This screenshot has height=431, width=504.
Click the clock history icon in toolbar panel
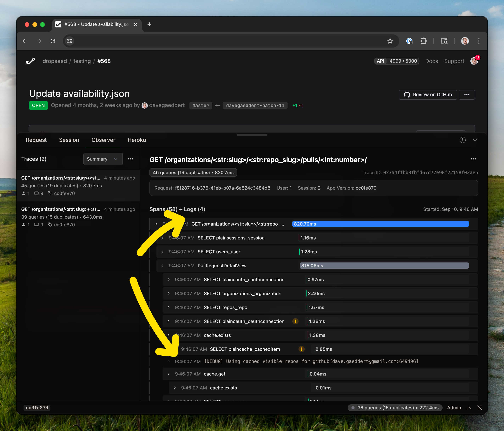coord(462,140)
